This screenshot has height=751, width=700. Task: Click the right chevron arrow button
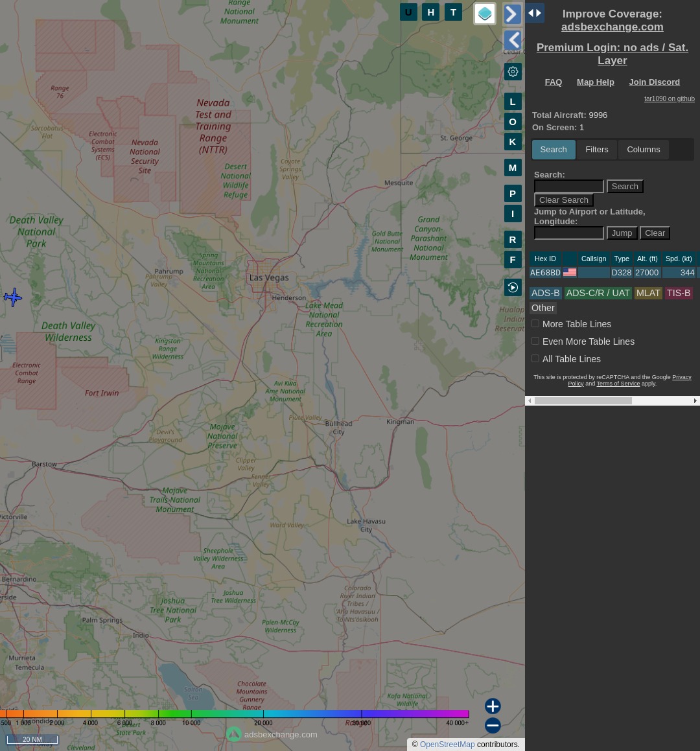click(513, 14)
